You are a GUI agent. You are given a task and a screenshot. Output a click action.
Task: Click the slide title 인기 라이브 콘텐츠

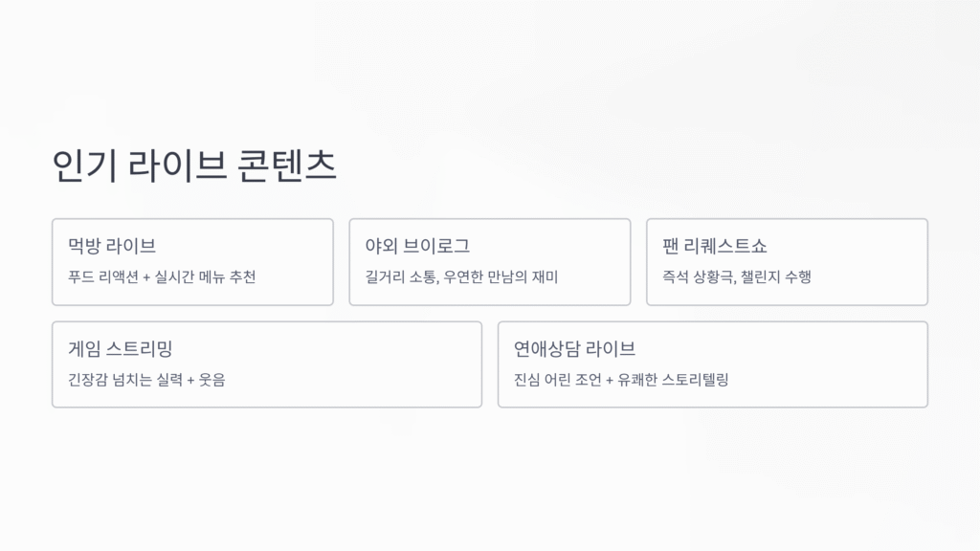195,165
